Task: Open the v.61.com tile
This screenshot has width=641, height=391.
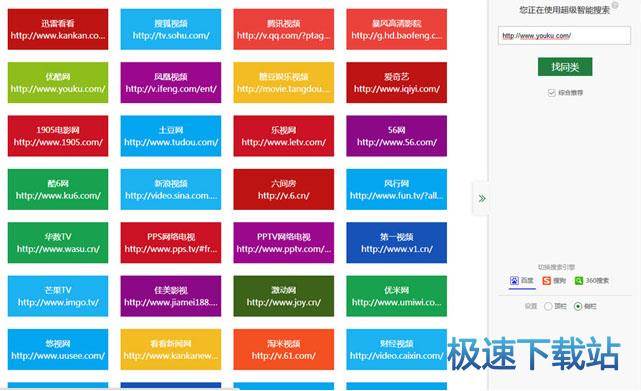Action: pos(284,350)
